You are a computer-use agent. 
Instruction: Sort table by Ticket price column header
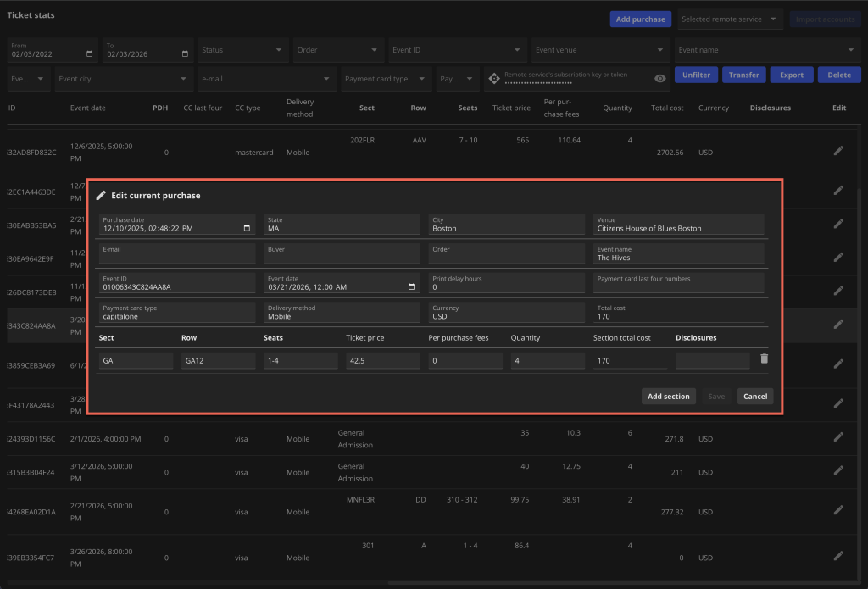coord(511,108)
